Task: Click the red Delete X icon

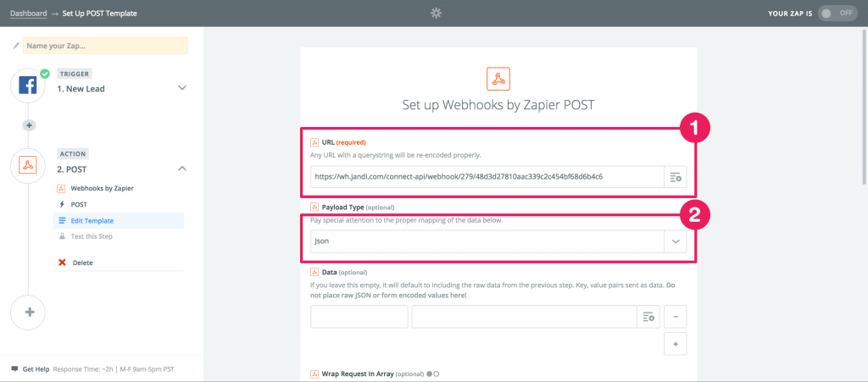Action: point(62,263)
